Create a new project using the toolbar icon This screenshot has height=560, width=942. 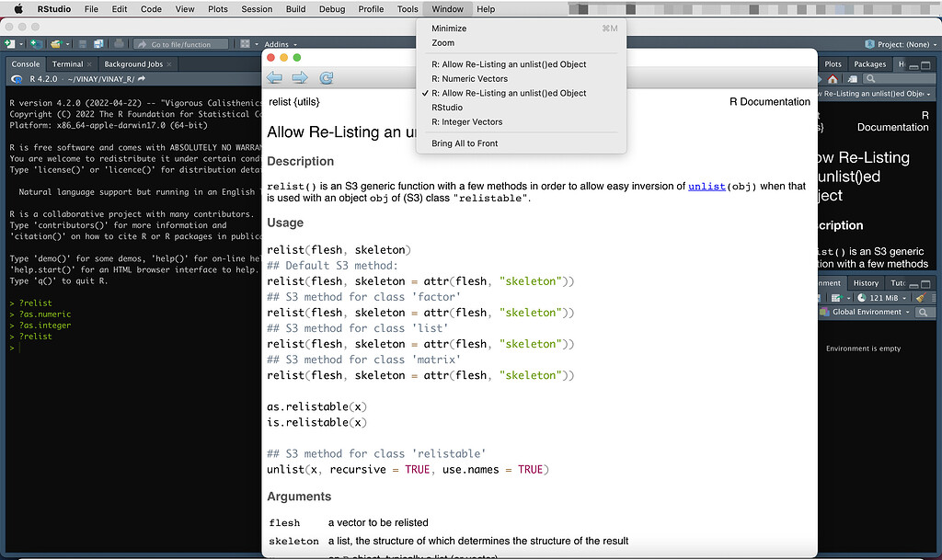point(35,43)
